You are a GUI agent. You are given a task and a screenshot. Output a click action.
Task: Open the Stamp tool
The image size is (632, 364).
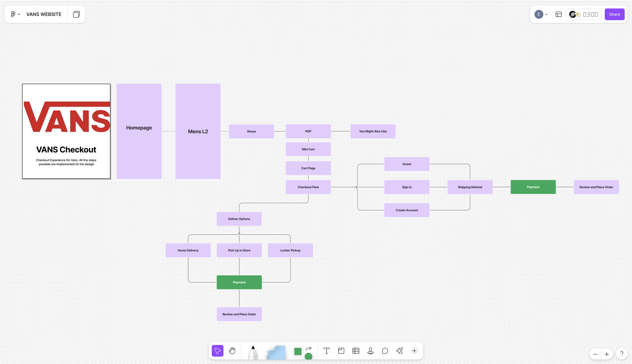pyautogui.click(x=370, y=351)
